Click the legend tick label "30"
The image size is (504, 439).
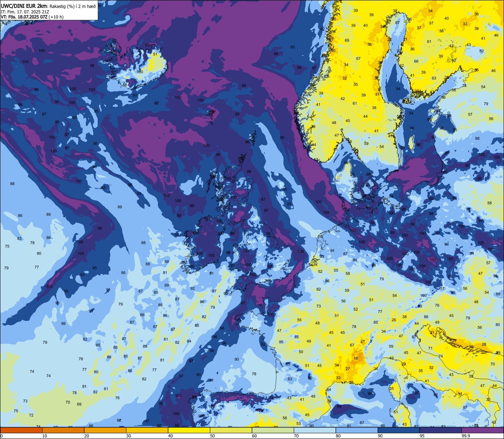click(128, 436)
